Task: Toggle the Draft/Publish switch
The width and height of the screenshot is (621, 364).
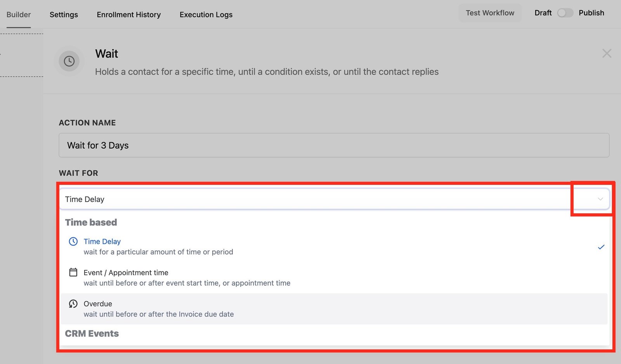Action: pyautogui.click(x=565, y=13)
